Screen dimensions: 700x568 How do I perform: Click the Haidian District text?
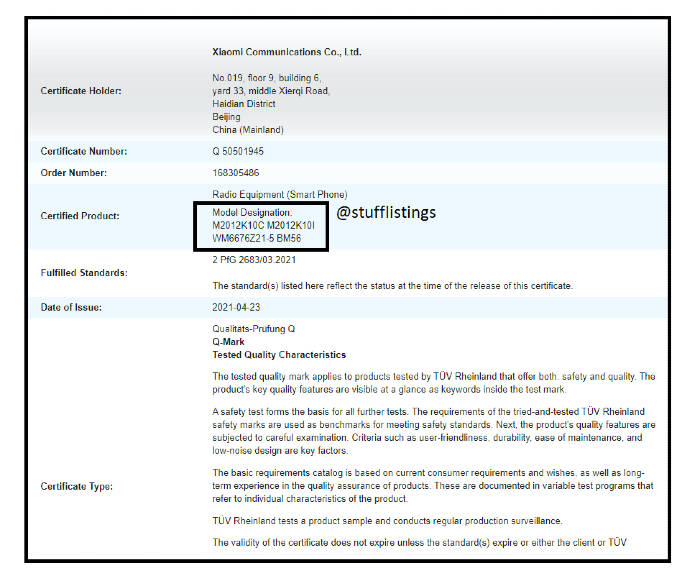pyautogui.click(x=244, y=104)
